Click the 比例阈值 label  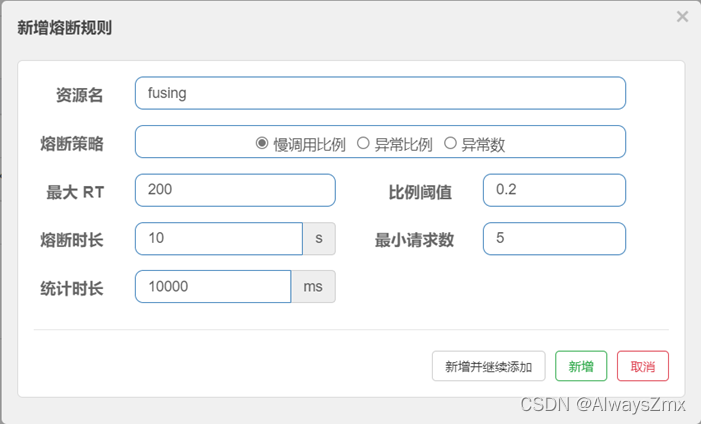(420, 192)
